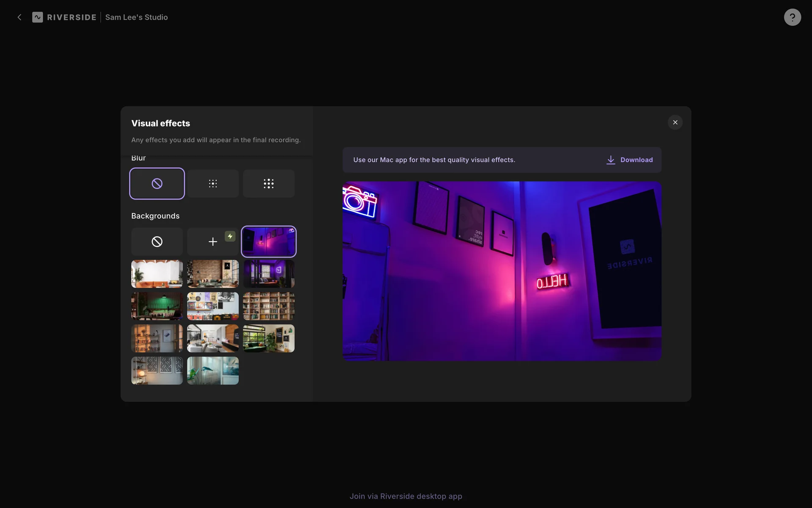Click the large video preview
Screen dimensions: 812x508
click(x=502, y=271)
